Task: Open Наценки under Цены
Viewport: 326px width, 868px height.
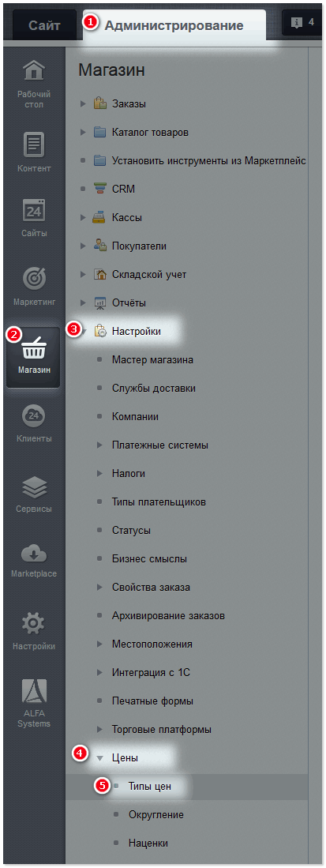Action: point(148,844)
